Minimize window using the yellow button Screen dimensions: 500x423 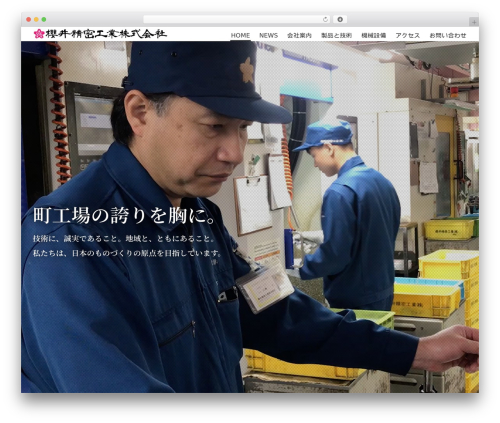pos(36,19)
